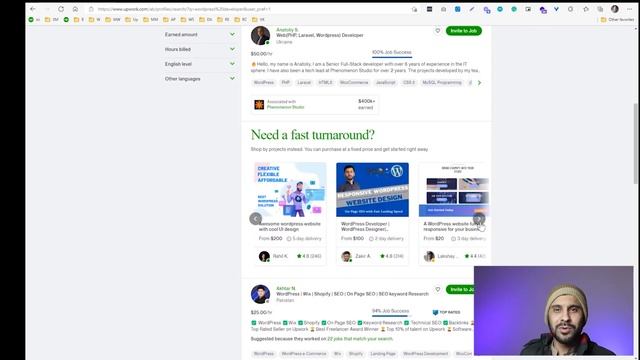
Task: Open the browser settings and more ellipsis
Action: coord(629,9)
